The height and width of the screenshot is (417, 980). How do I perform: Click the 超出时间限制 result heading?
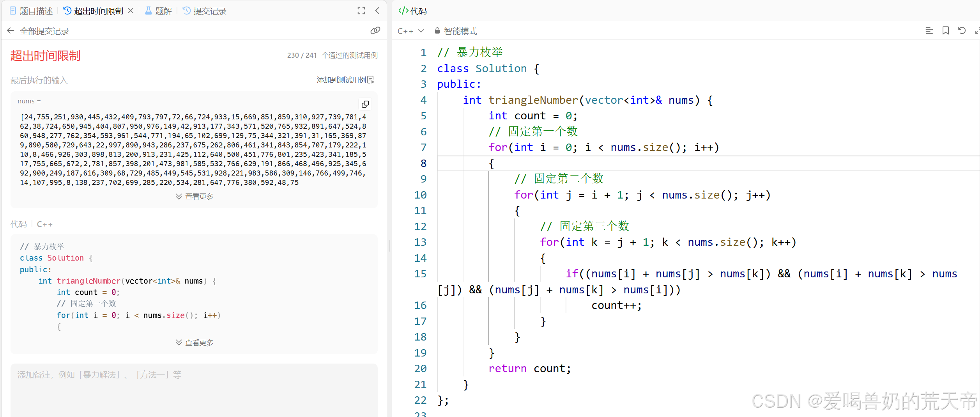pos(45,56)
